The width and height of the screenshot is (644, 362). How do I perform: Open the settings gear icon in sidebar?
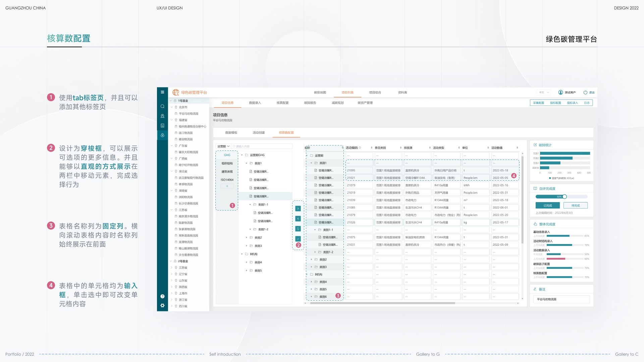pyautogui.click(x=162, y=305)
